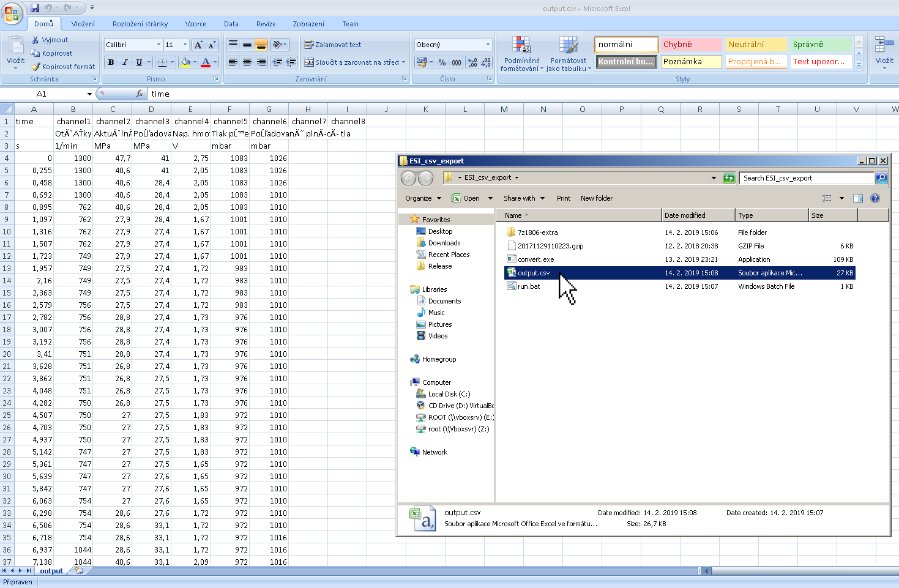Align text to top
The image size is (899, 588).
coord(233,45)
